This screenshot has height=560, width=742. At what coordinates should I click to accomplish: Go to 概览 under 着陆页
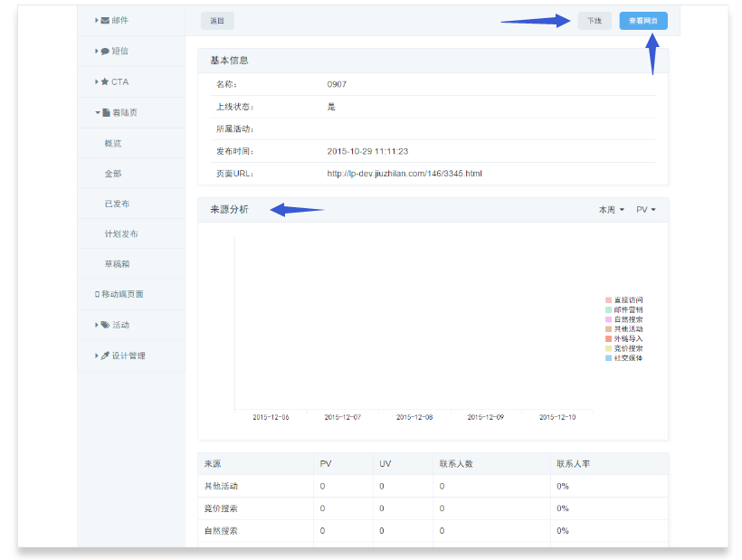point(113,143)
